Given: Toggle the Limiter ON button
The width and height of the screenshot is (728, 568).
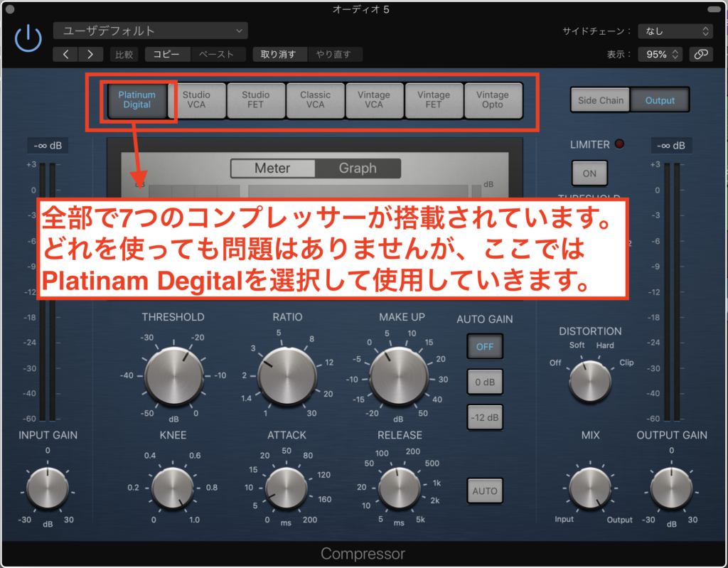Looking at the screenshot, I should (x=589, y=173).
